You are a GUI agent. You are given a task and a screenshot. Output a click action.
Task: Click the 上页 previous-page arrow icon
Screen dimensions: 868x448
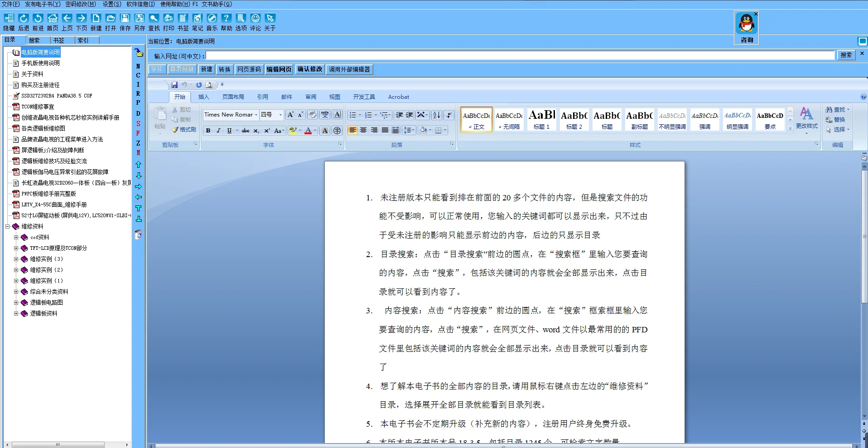pos(67,18)
